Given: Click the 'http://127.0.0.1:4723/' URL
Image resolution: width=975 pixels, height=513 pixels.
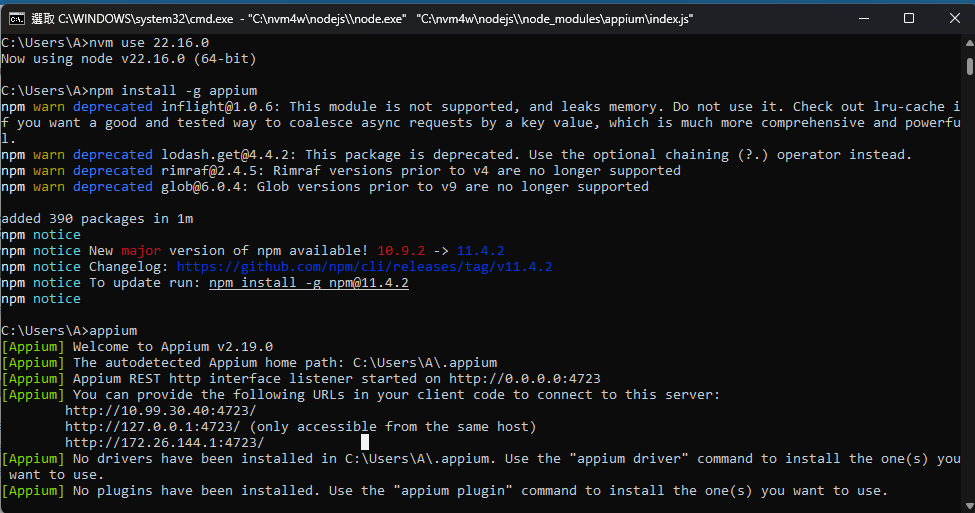Looking at the screenshot, I should tap(152, 427).
